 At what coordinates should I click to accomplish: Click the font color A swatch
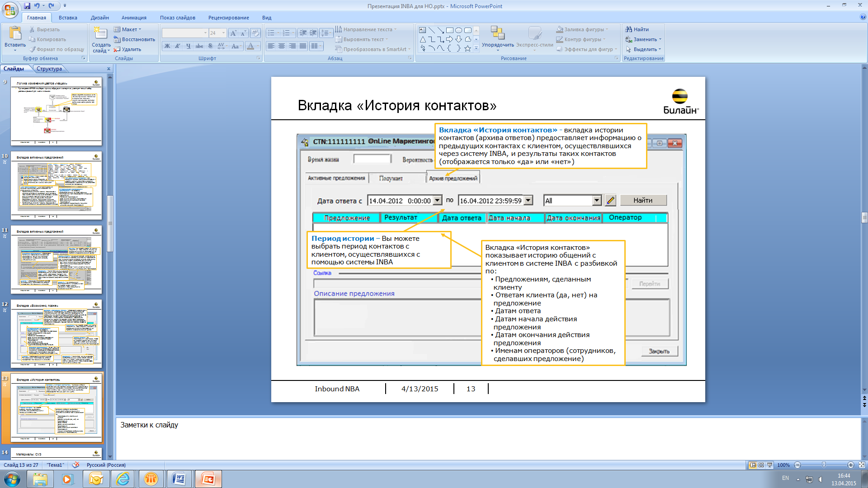251,46
